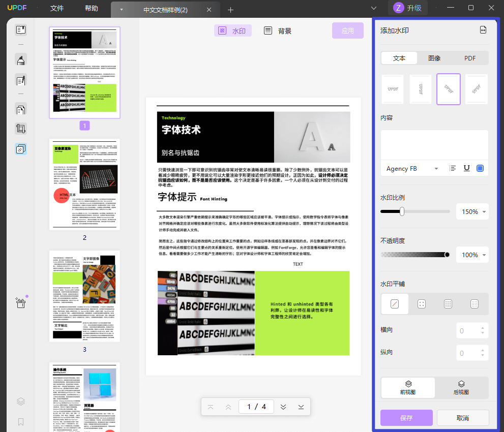
Task: Select page 2 thumbnail
Action: click(84, 184)
